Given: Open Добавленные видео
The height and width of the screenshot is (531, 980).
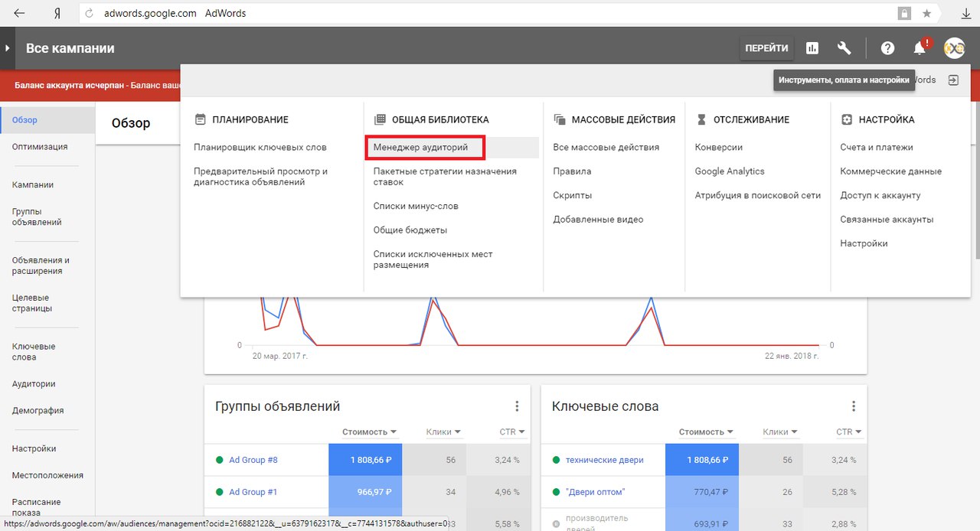Looking at the screenshot, I should (598, 220).
